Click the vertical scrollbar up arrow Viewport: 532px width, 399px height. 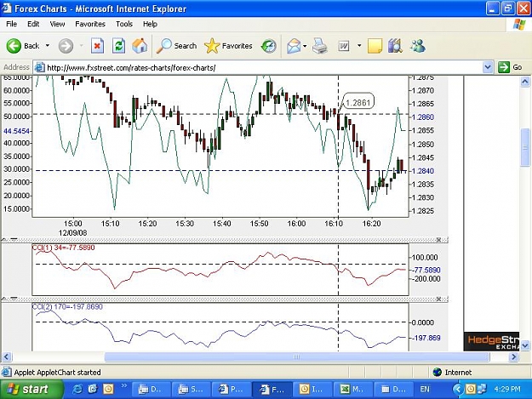point(525,82)
